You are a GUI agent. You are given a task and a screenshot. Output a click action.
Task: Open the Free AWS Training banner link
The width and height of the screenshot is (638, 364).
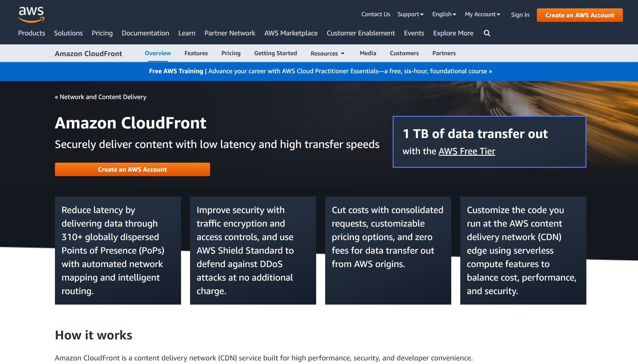(320, 71)
